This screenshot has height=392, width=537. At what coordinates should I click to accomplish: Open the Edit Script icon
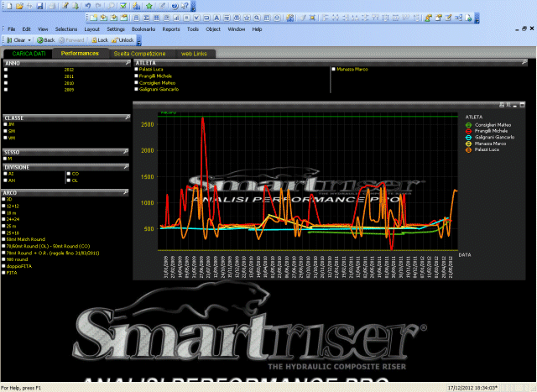pyautogui.click(x=65, y=6)
